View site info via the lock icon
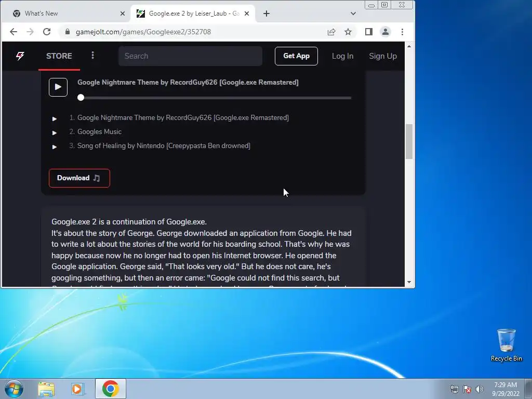Viewport: 532px width, 399px height. pos(68,32)
